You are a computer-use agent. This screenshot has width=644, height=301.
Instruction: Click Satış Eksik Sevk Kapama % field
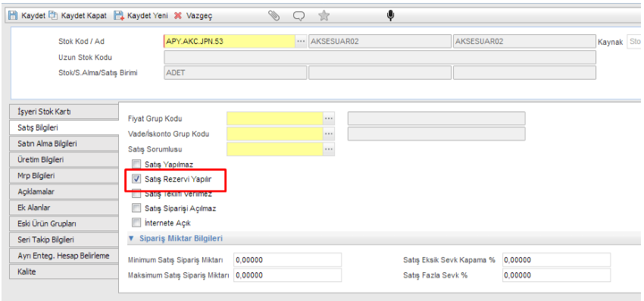point(556,260)
